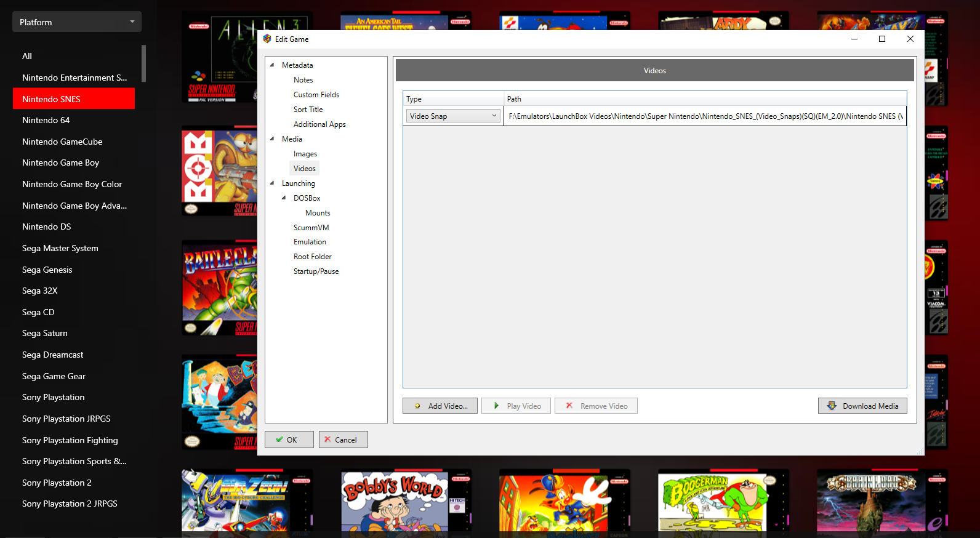Select Nintendo Game Boy platform
The width and height of the screenshot is (980, 538).
point(74,163)
